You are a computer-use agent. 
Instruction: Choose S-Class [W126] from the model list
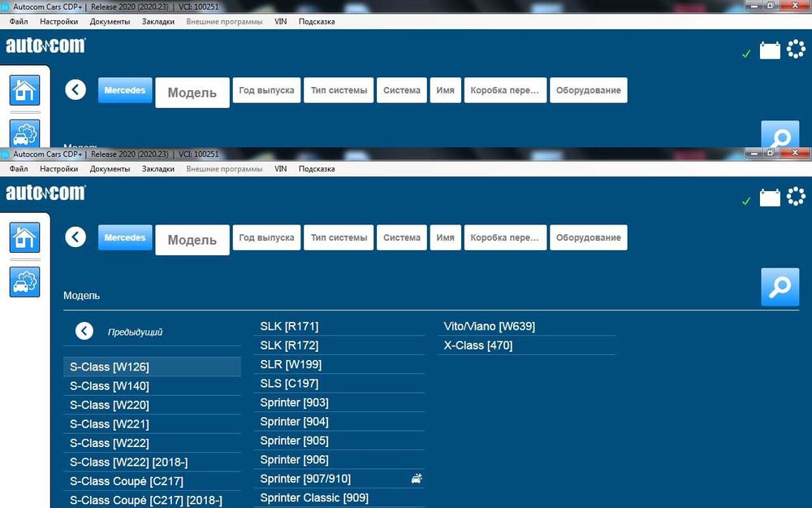click(x=153, y=367)
